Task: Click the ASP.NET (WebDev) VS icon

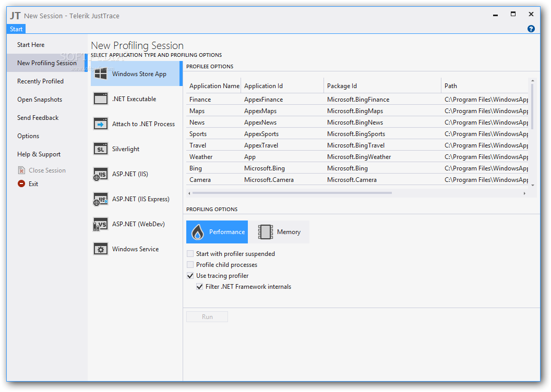Action: (x=101, y=224)
